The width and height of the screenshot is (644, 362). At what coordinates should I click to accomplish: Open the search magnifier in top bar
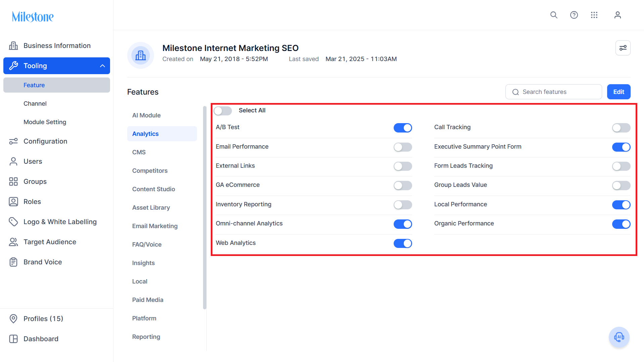click(x=554, y=15)
